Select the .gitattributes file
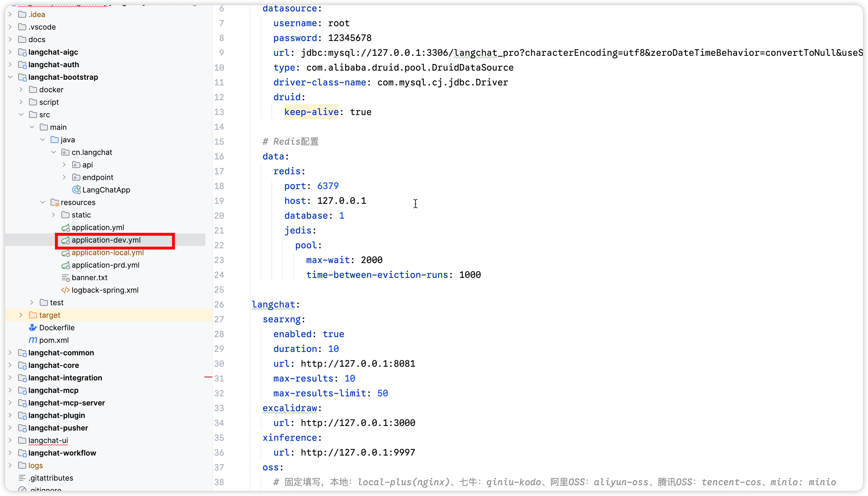This screenshot has height=496, width=868. pyautogui.click(x=50, y=477)
